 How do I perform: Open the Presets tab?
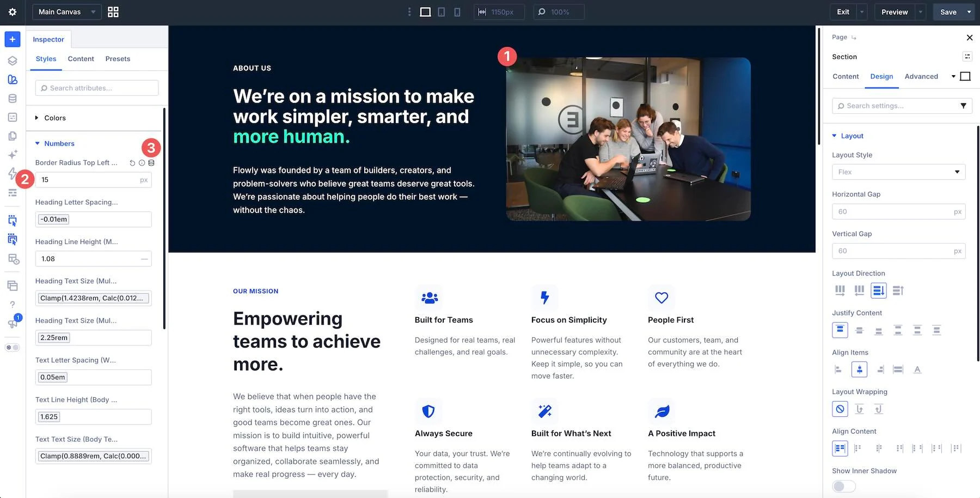tap(118, 59)
